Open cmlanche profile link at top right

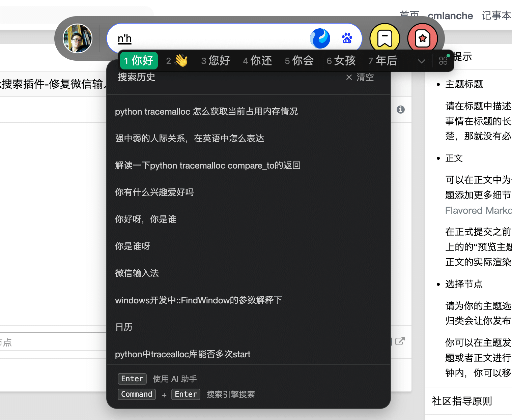pyautogui.click(x=450, y=16)
